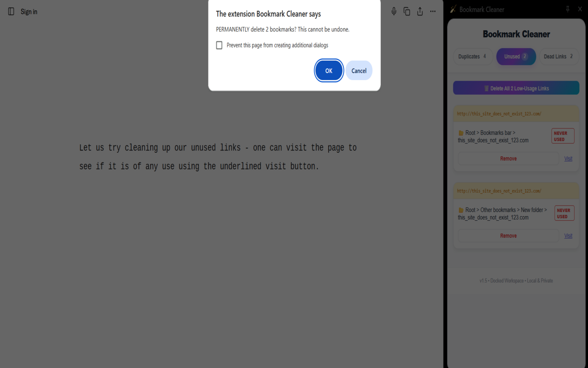588x368 pixels.
Task: Click 'Delete All 2 Low-Usage Links' button
Action: pyautogui.click(x=516, y=88)
